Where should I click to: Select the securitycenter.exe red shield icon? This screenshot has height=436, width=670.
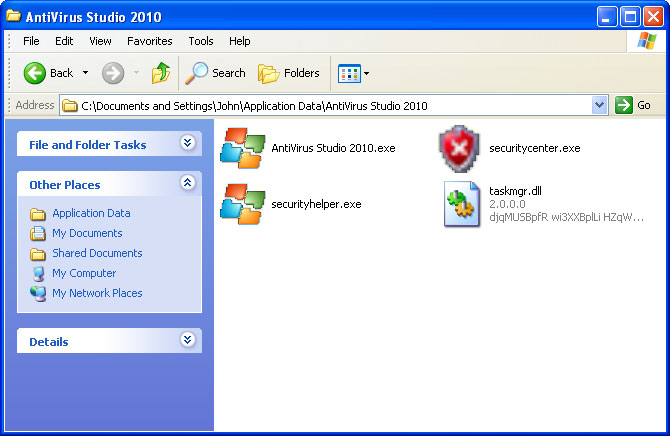460,148
